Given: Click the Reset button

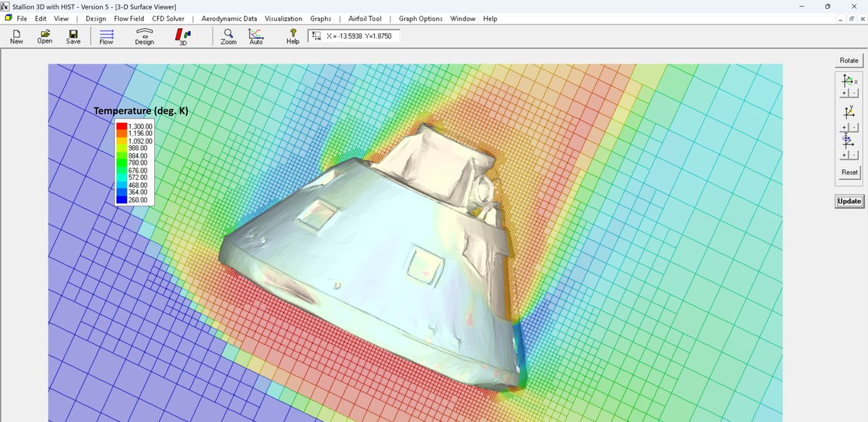Looking at the screenshot, I should point(849,172).
